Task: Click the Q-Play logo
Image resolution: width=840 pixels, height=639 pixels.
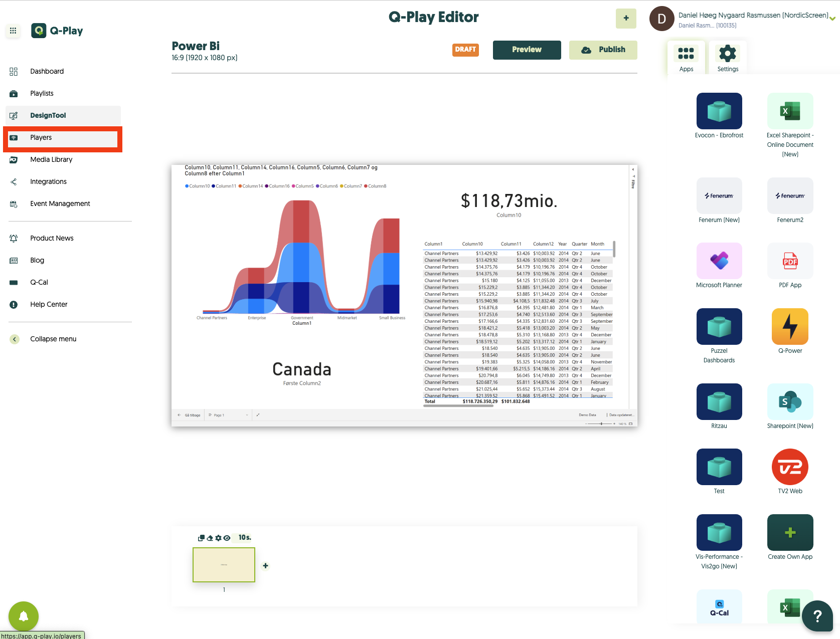Action: [57, 31]
